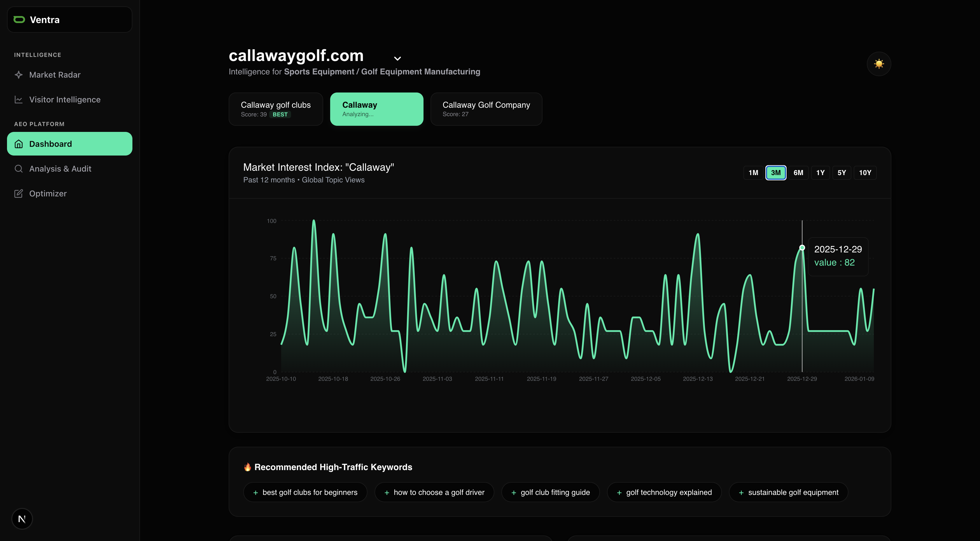Toggle light theme with the sun icon
Screen dimensions: 980x541
tap(879, 64)
